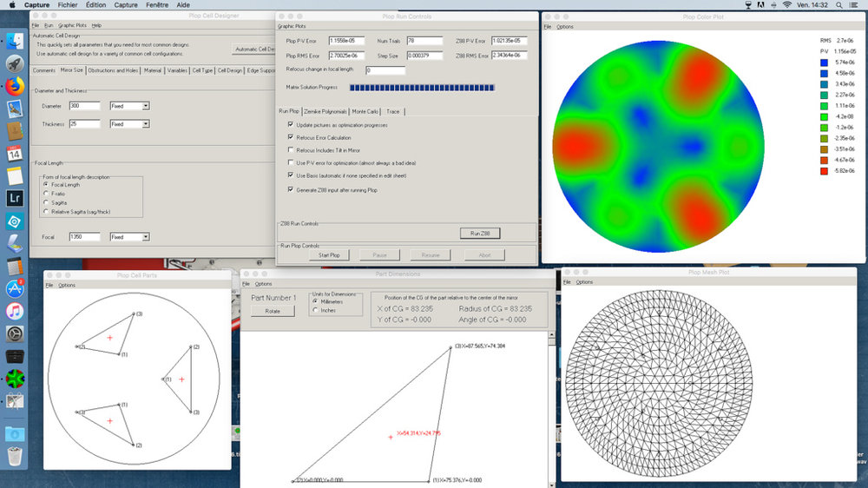
Task: Open Launchpad rocket icon in Dock
Action: tap(15, 63)
